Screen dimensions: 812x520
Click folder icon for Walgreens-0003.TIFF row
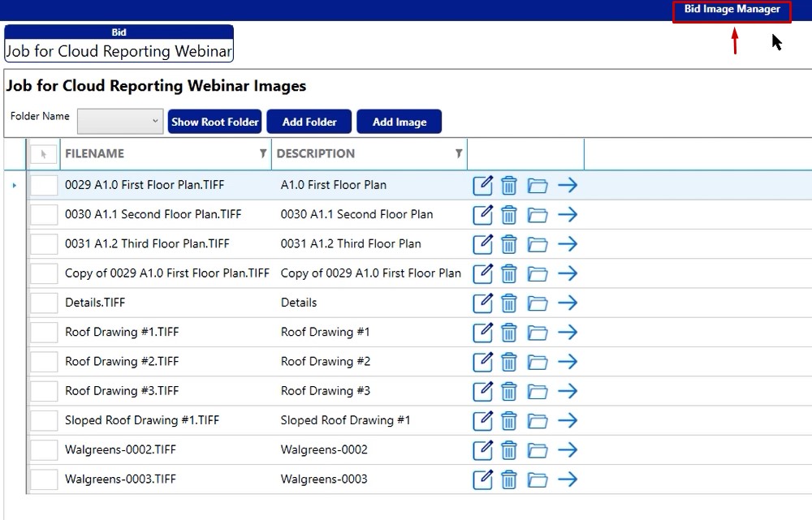537,479
